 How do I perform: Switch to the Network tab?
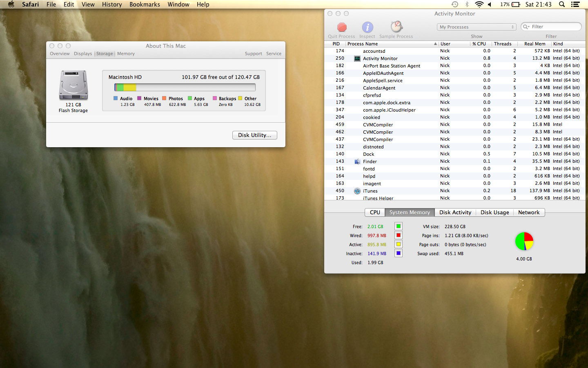(529, 212)
